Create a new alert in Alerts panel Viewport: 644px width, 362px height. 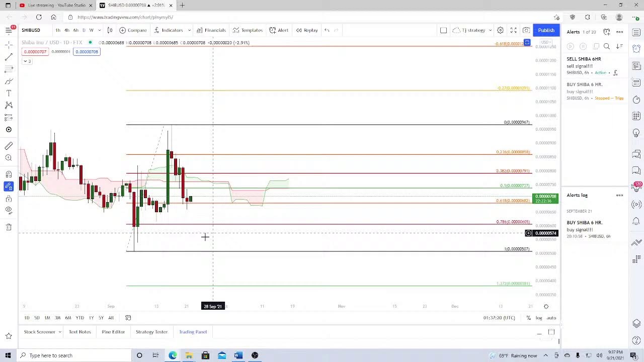tap(607, 32)
